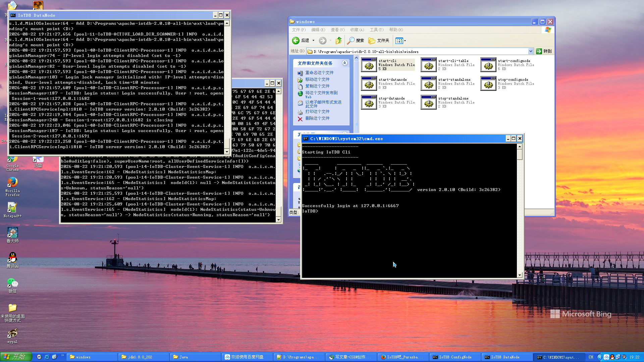Open the address bar dropdown list
The image size is (644, 362).
pos(531,51)
